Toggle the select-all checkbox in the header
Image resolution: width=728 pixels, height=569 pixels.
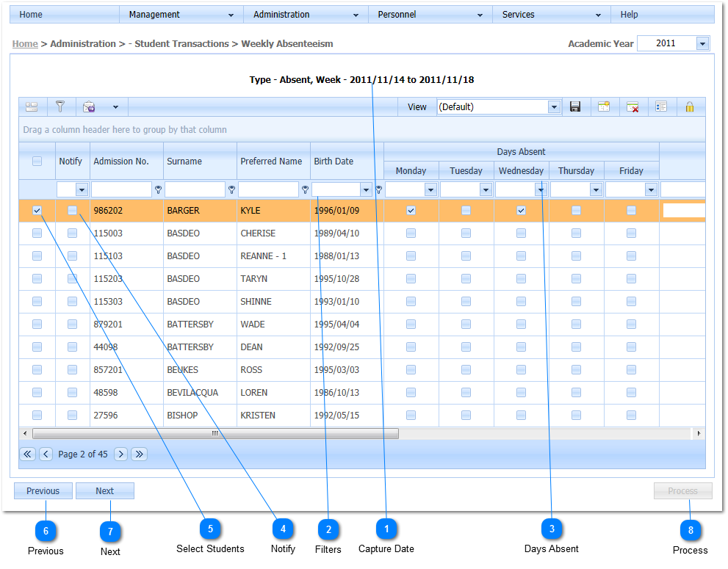pyautogui.click(x=37, y=161)
